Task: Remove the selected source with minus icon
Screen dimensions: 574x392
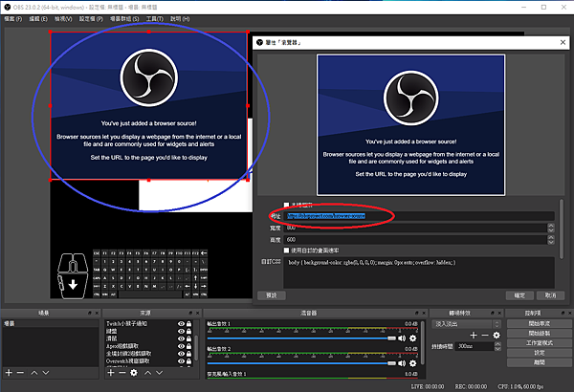Action: [122, 373]
